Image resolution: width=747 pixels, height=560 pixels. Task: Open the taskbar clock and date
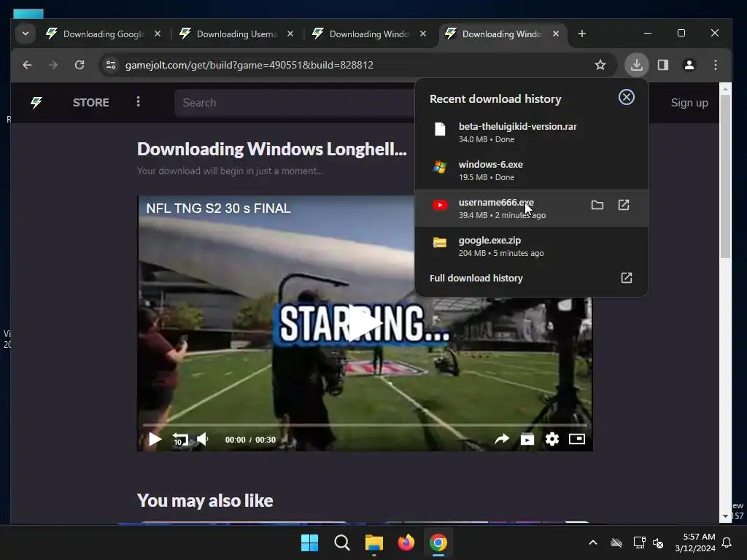click(x=694, y=542)
